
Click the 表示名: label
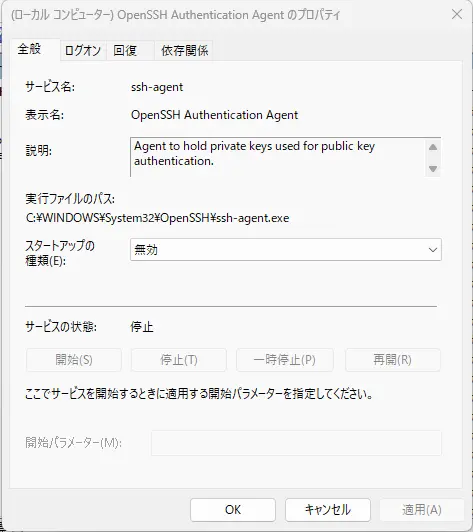click(44, 115)
